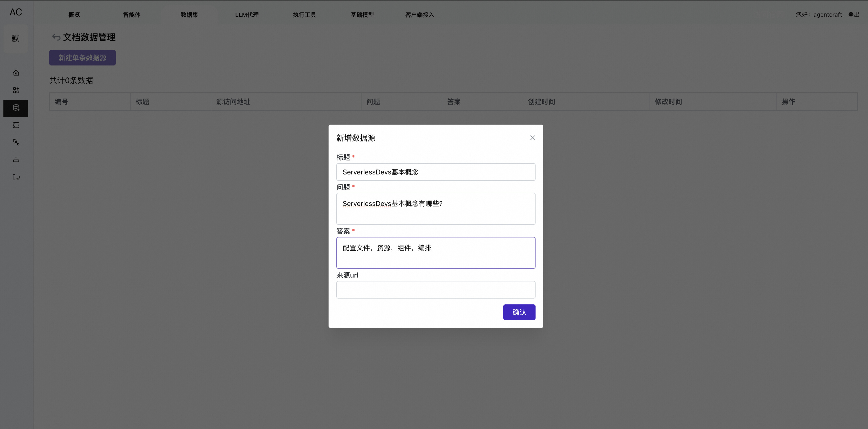Click the 标题 input field

(x=436, y=172)
